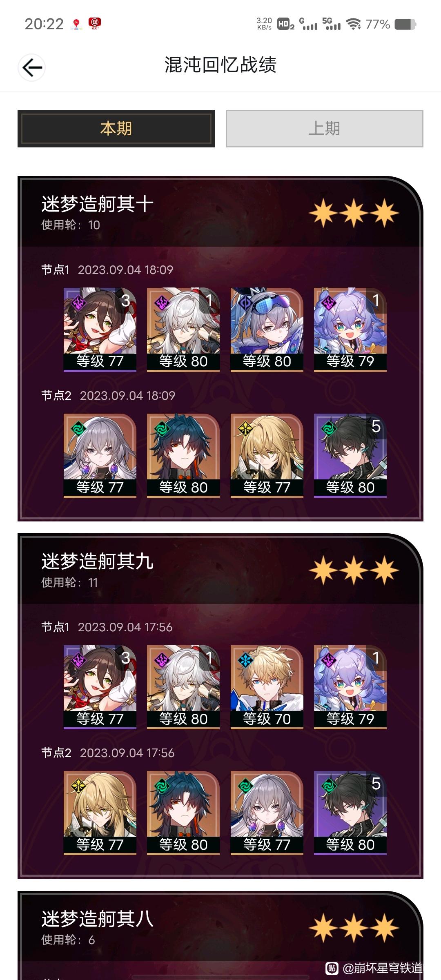Select level 77 brown-haired character in 其十 节点1
441x980 pixels.
[100, 330]
